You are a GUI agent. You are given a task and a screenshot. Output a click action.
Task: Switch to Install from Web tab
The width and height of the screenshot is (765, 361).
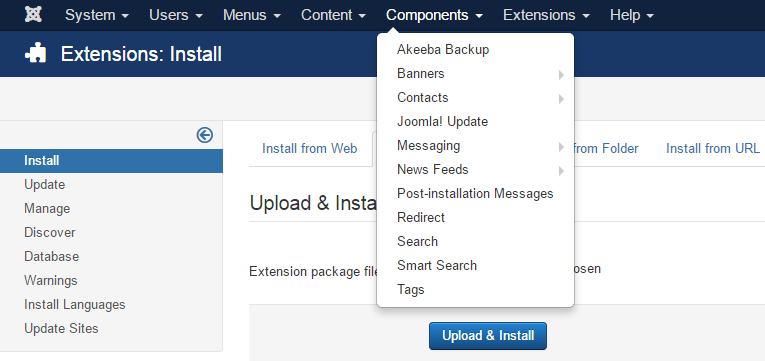pos(310,148)
